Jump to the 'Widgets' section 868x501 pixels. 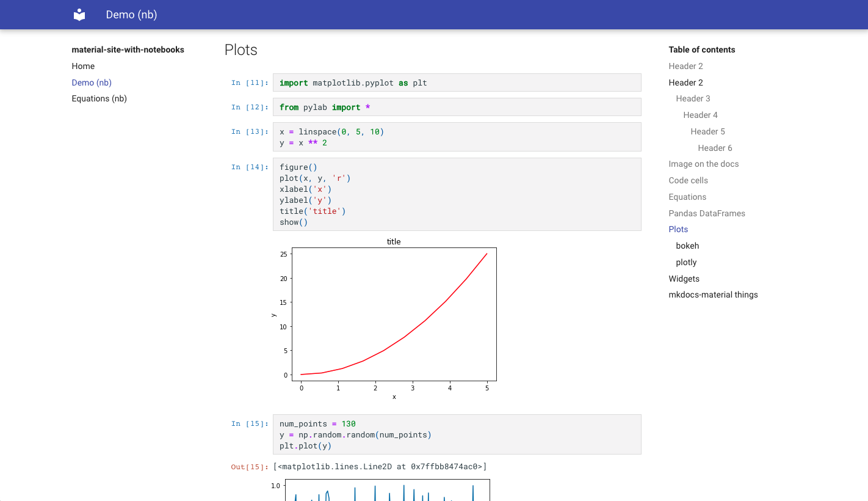click(x=684, y=279)
